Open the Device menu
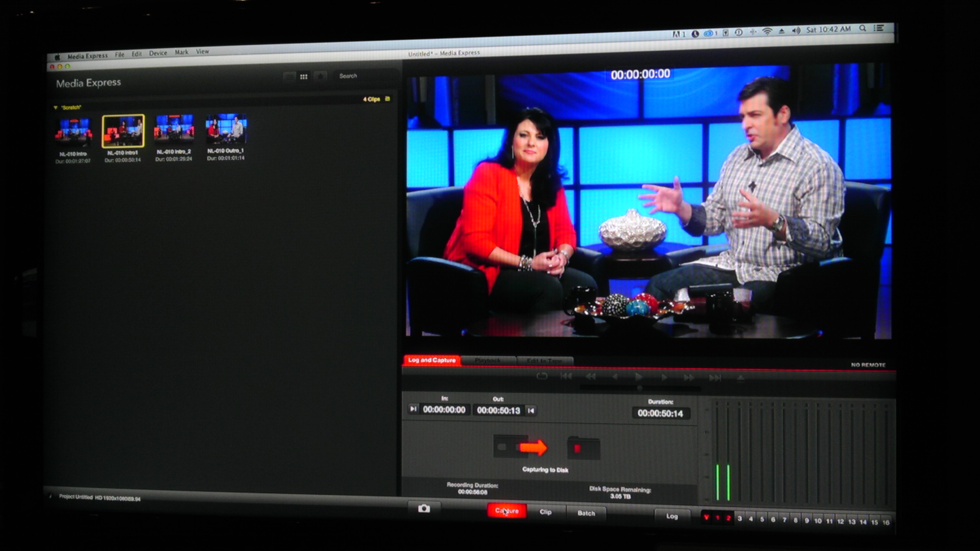 tap(158, 53)
